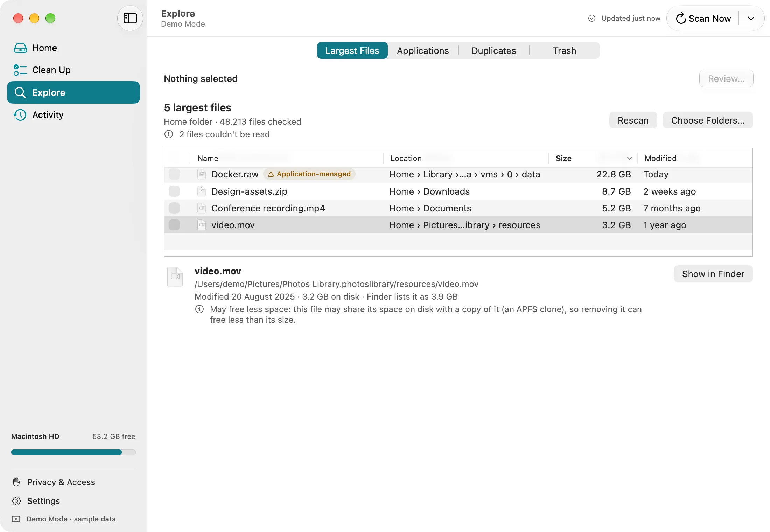Click Show in Finder button
This screenshot has width=770, height=532.
point(713,274)
